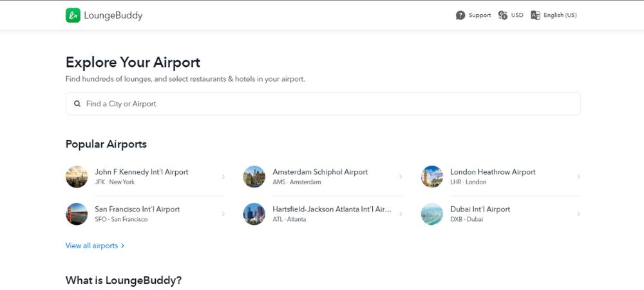Click the 'SFO · San Francisco' subtitle text
This screenshot has width=644, height=290.
tap(121, 219)
